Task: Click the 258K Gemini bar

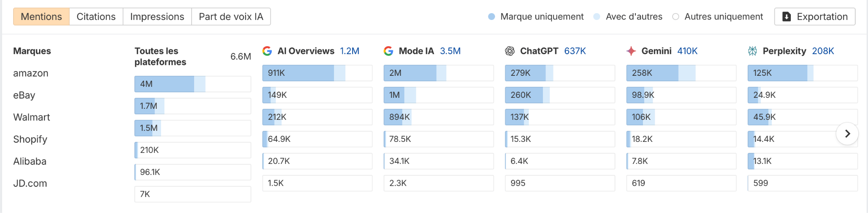Action: (681, 73)
